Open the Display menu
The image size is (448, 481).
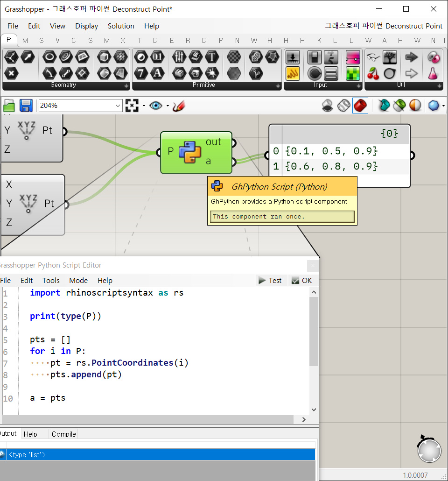[x=87, y=26]
